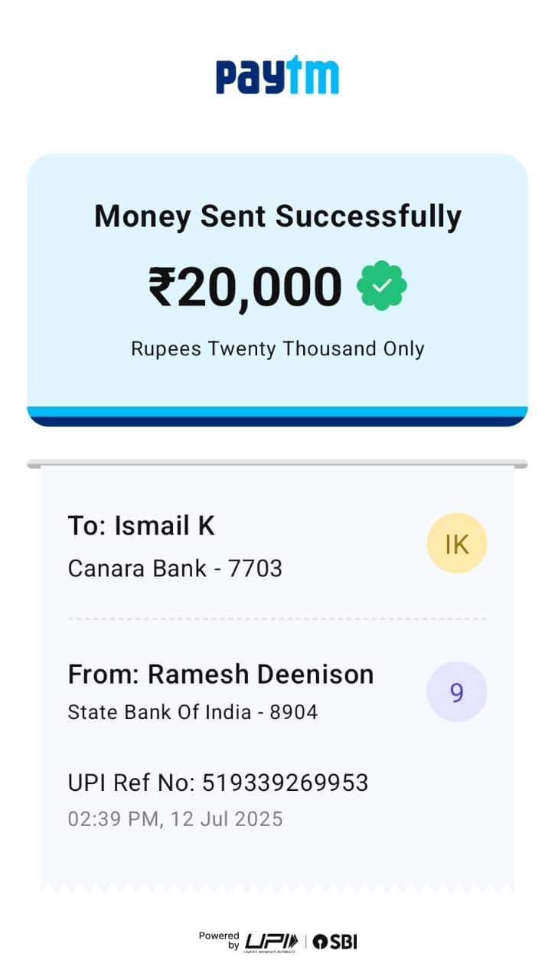The image size is (555, 980).
Task: Click the purple "9" sender avatar
Action: click(x=456, y=692)
